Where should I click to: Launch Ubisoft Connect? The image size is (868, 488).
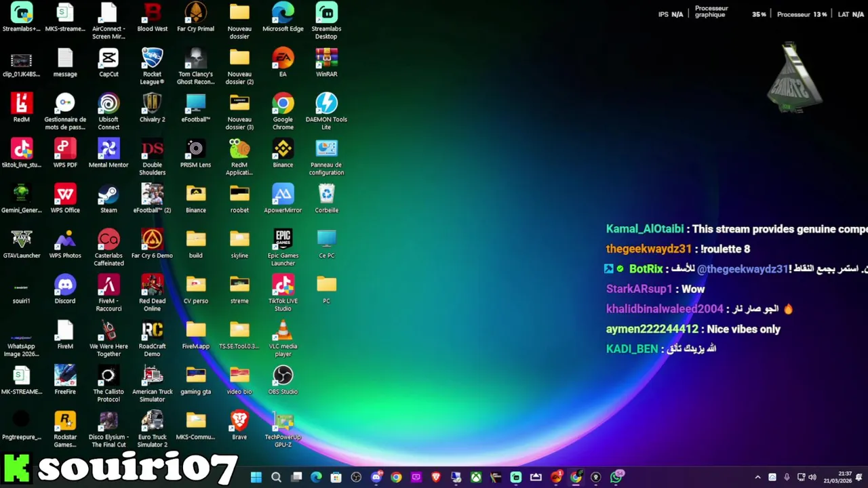[x=108, y=111]
